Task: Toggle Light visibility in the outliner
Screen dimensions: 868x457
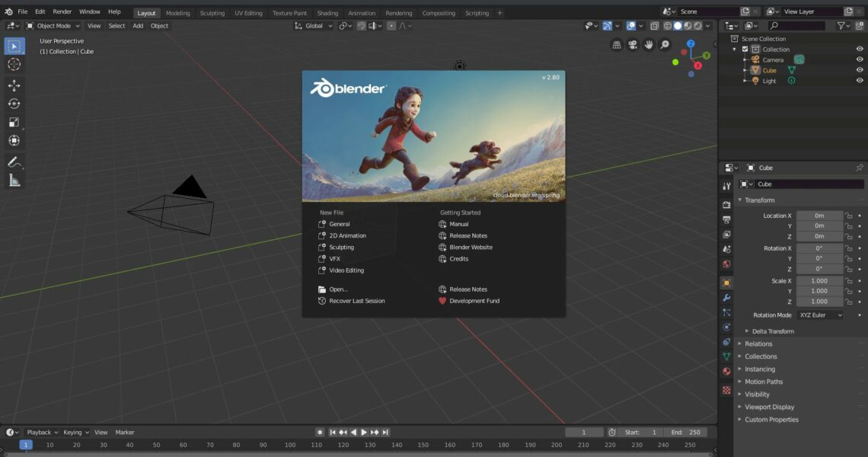Action: point(860,81)
